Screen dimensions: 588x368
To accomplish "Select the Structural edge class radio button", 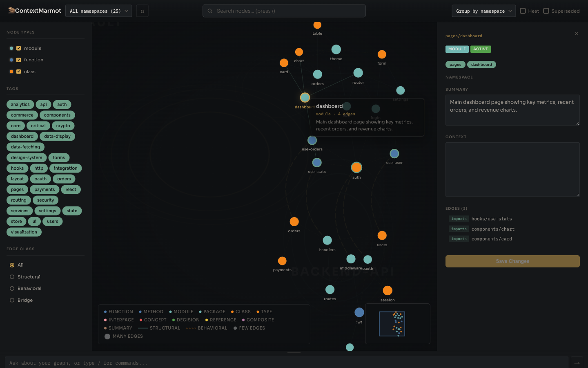I will pos(12,277).
